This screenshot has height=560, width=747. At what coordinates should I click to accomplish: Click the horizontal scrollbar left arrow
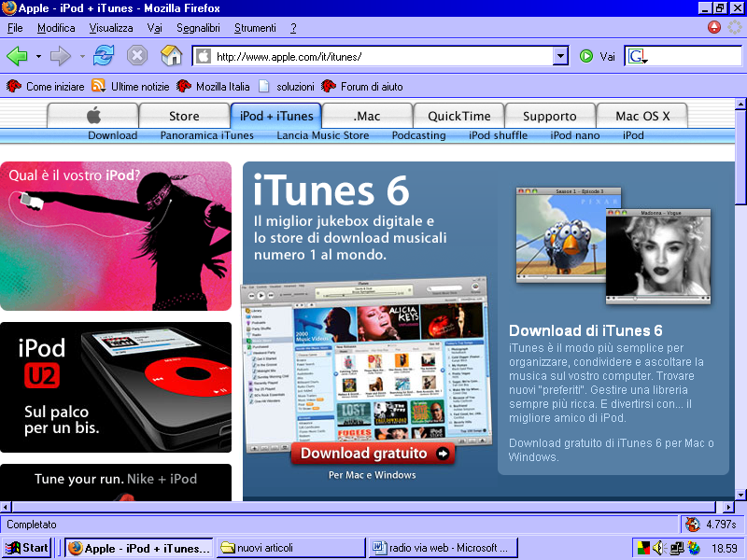6,507
